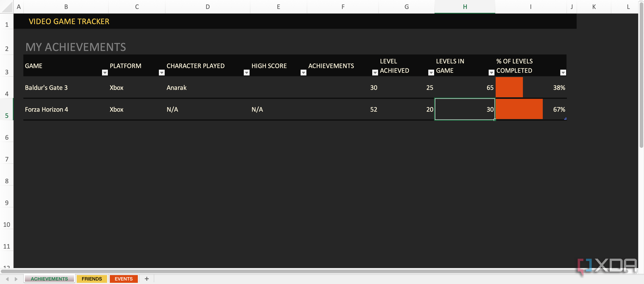This screenshot has width=644, height=284.
Task: Open the HIGH SCORE column filter icon
Action: (x=303, y=72)
